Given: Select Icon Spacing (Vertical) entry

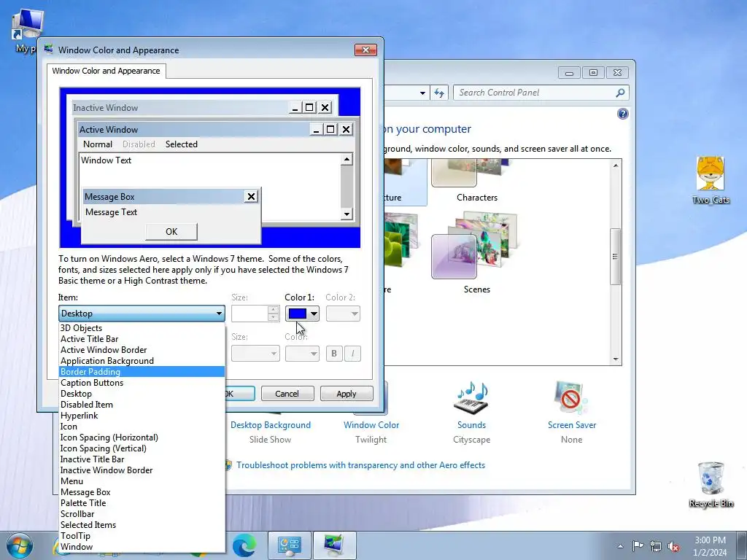Looking at the screenshot, I should [142, 448].
